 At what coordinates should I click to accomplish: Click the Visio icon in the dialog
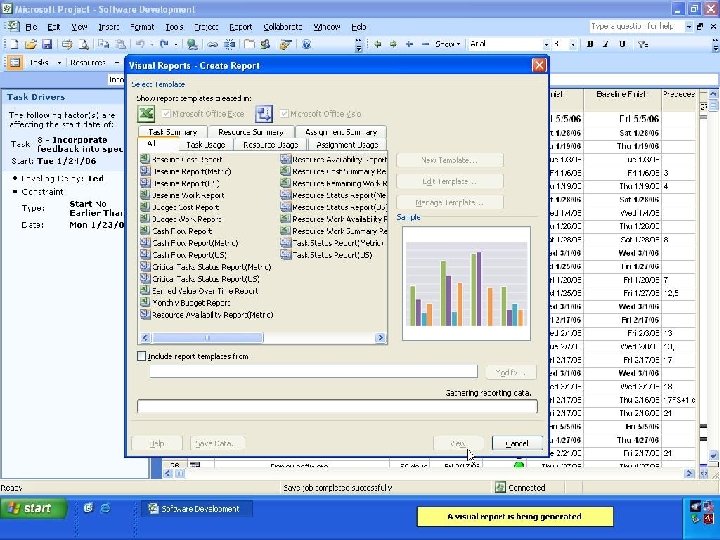pos(264,113)
